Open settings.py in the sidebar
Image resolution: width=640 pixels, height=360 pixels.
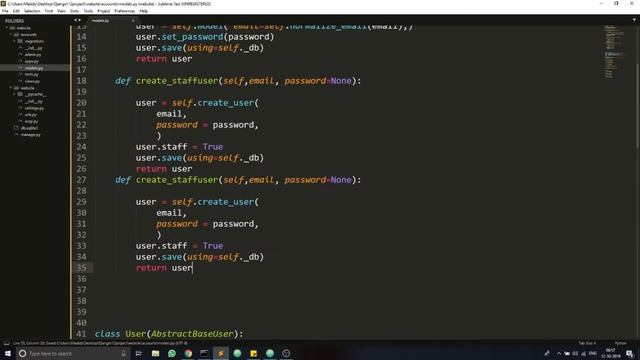34,108
